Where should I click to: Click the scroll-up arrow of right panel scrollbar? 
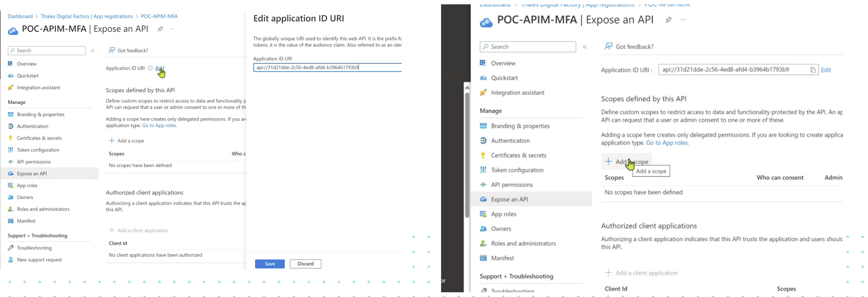[x=467, y=87]
